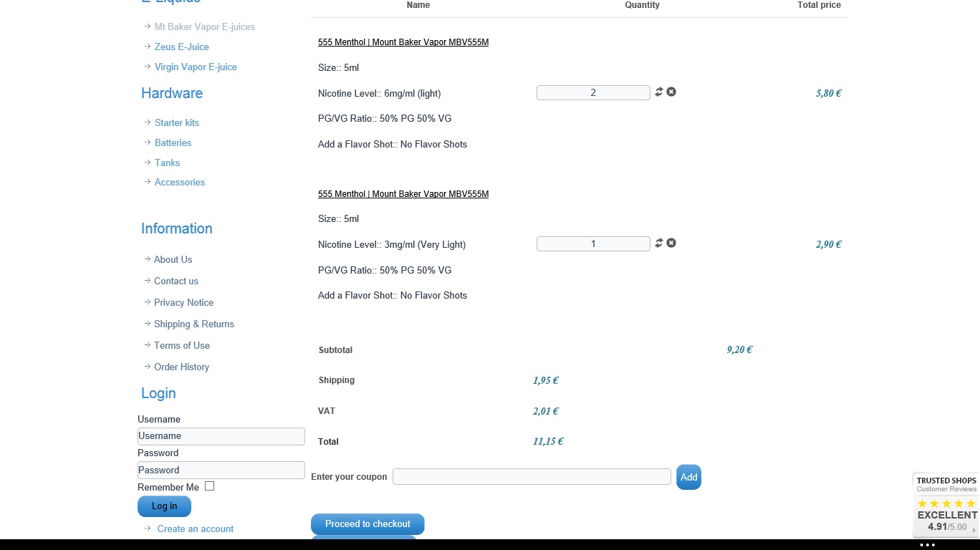
Task: Click the coupon code input field
Action: tap(532, 477)
